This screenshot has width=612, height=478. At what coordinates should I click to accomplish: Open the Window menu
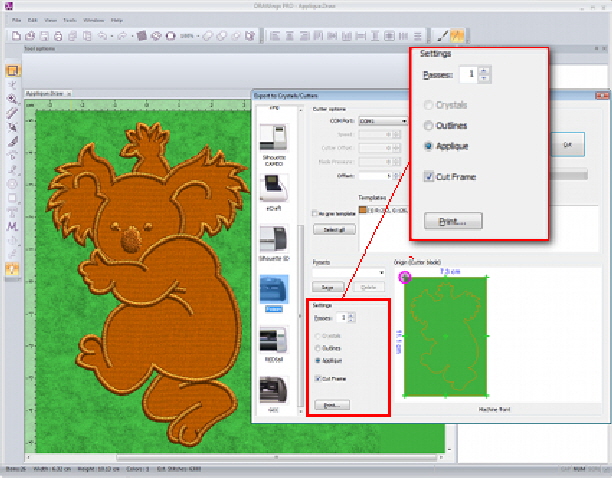[94, 20]
